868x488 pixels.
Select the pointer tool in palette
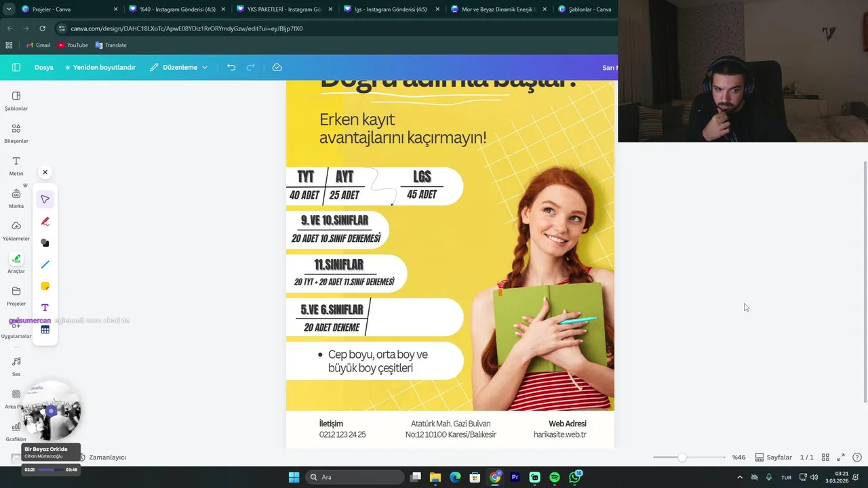45,199
